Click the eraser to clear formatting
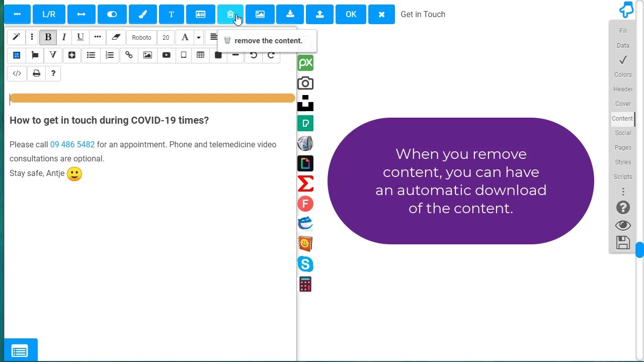Viewport: 644px width, 362px height. pyautogui.click(x=116, y=37)
